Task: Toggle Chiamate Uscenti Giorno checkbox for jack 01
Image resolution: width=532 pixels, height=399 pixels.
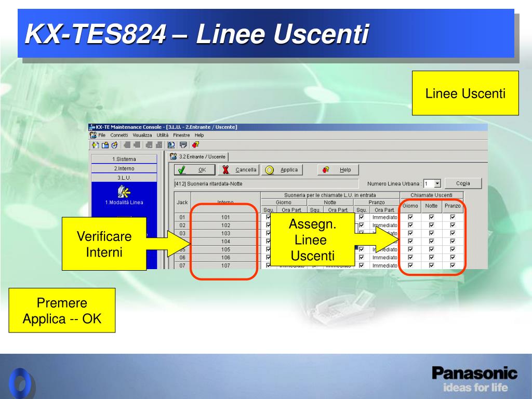Action: 410,217
